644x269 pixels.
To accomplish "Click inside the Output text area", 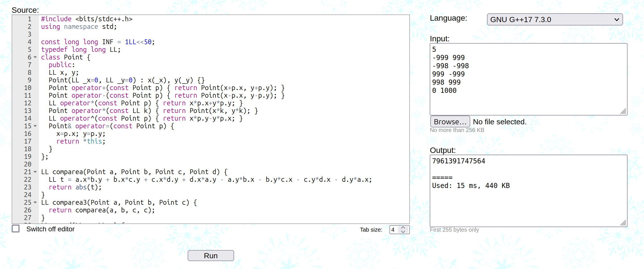I will point(528,207).
